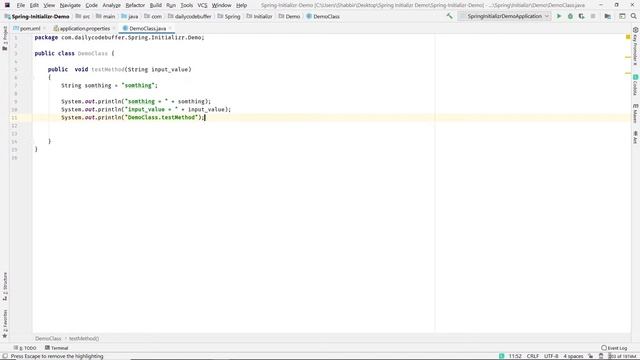Close the pom.xml tab

point(44,29)
